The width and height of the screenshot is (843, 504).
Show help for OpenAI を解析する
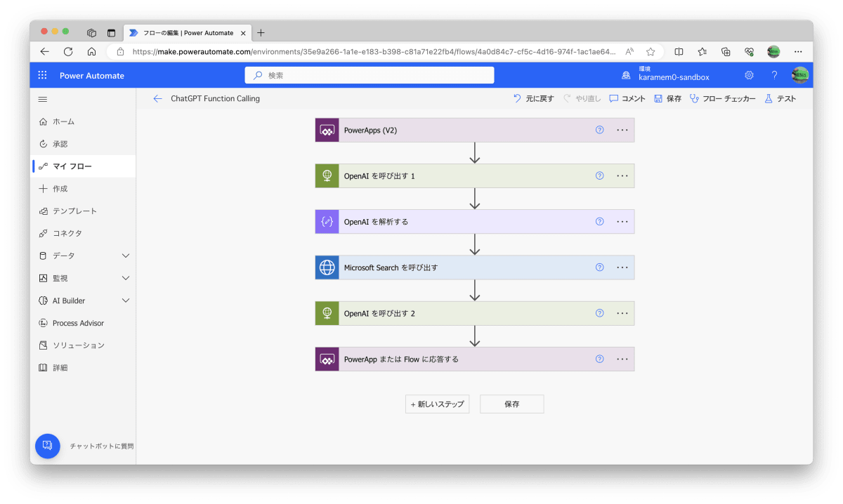click(599, 221)
